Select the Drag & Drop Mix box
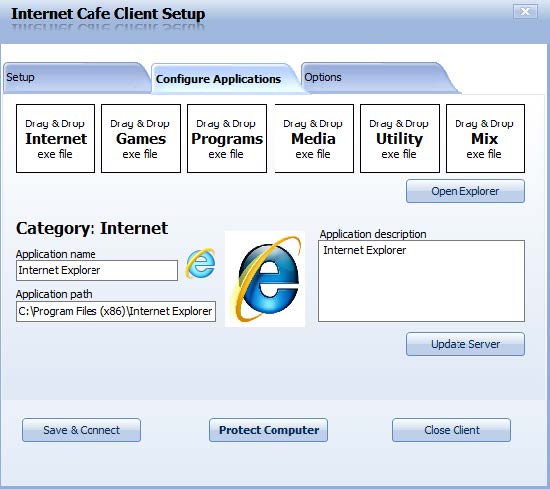The image size is (550, 489). click(485, 138)
